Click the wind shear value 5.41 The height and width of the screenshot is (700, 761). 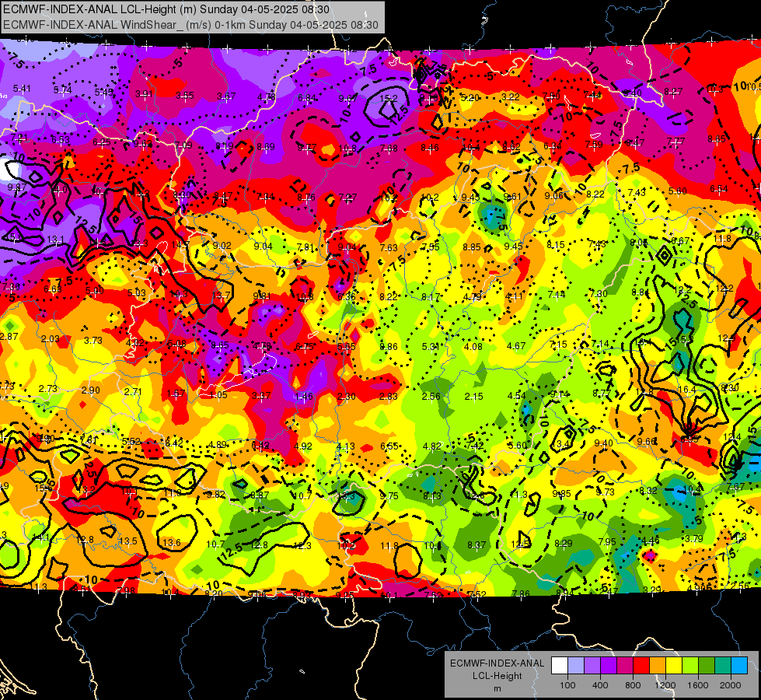[22, 89]
